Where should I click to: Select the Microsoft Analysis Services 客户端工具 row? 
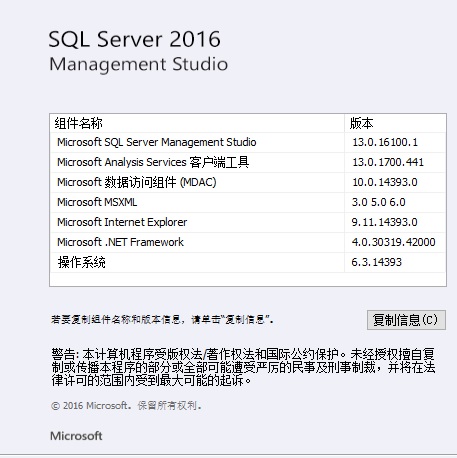(x=248, y=162)
